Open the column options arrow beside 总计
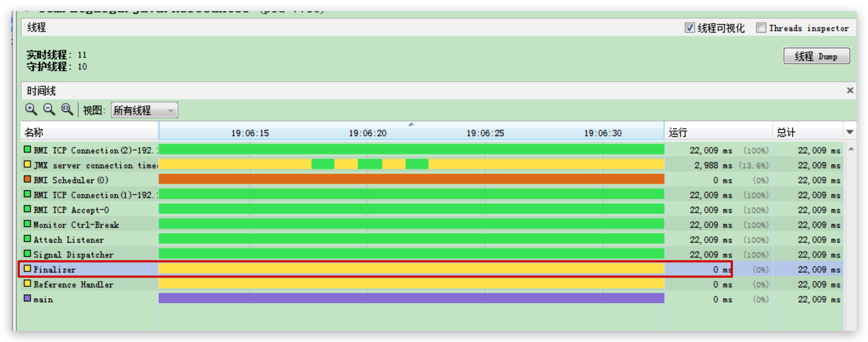The width and height of the screenshot is (868, 342). click(850, 132)
